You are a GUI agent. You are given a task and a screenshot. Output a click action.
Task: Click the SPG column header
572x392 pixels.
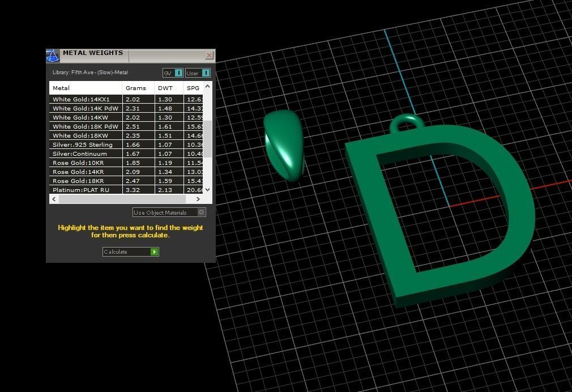point(193,88)
